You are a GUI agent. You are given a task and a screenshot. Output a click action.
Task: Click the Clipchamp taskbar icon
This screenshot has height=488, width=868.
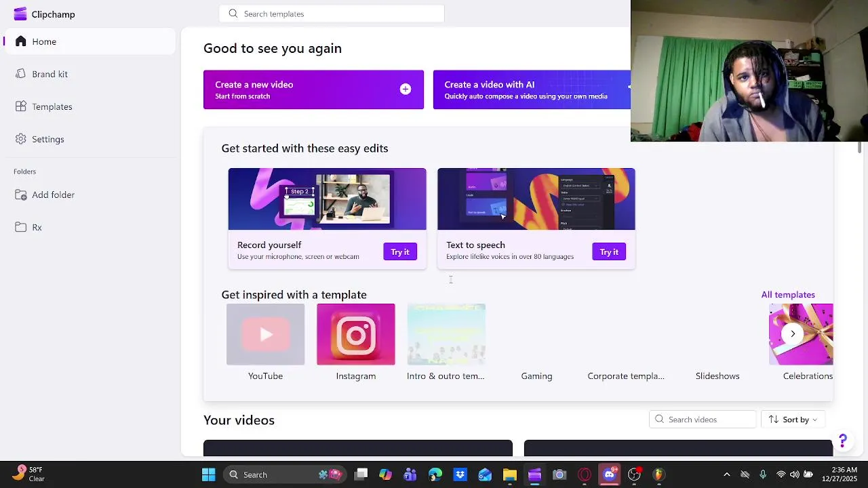[x=534, y=474]
